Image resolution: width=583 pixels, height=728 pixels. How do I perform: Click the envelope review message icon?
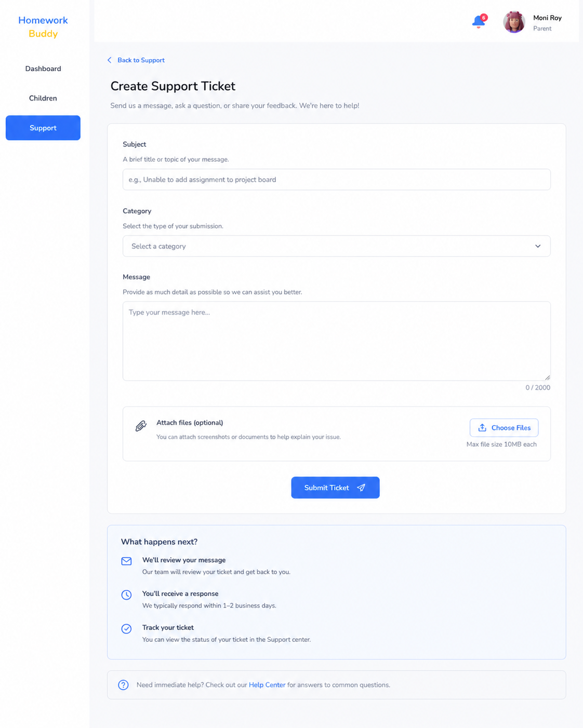(126, 561)
